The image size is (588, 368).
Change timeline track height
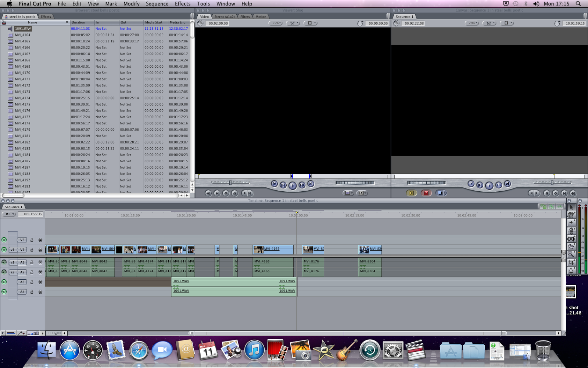33,333
